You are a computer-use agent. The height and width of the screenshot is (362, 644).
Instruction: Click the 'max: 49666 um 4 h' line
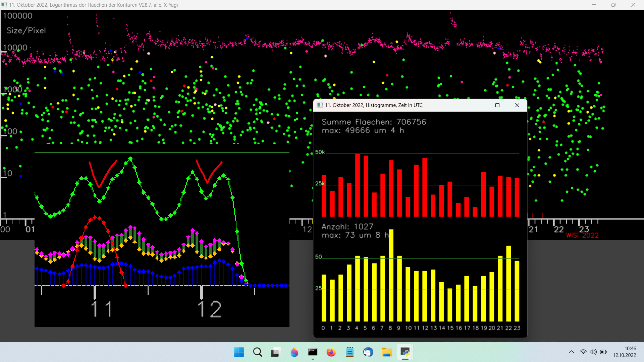click(x=363, y=130)
